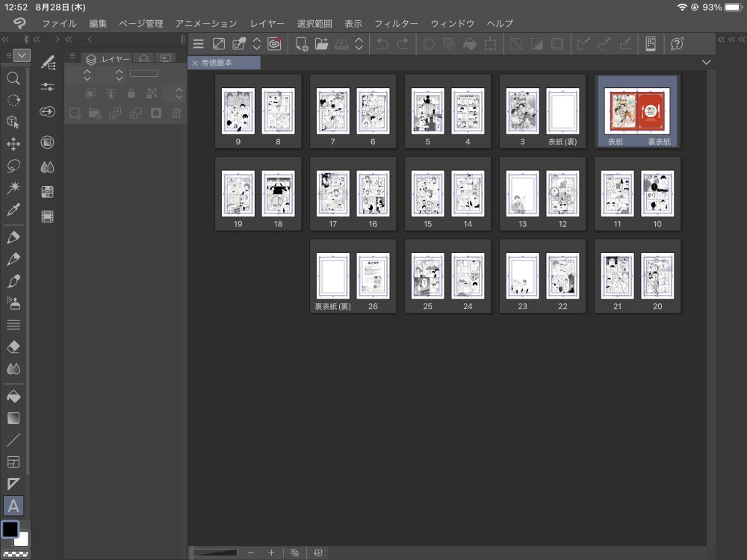The height and width of the screenshot is (560, 747).
Task: Select the Eyedropper tool
Action: tap(13, 209)
